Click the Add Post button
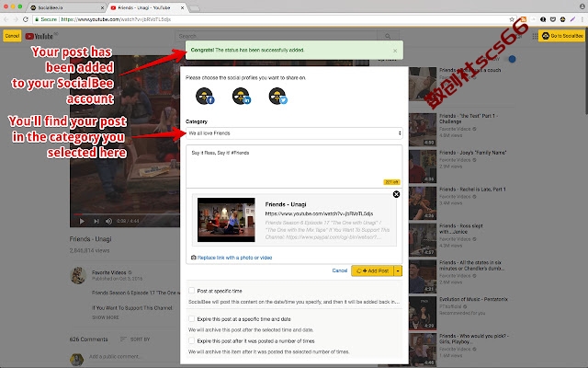This screenshot has width=588, height=368. pos(372,270)
